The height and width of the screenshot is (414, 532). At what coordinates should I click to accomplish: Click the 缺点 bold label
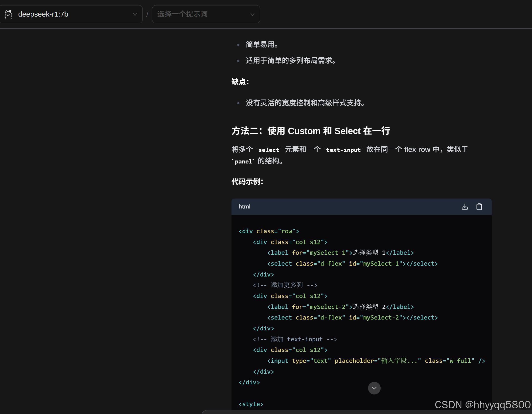[240, 82]
